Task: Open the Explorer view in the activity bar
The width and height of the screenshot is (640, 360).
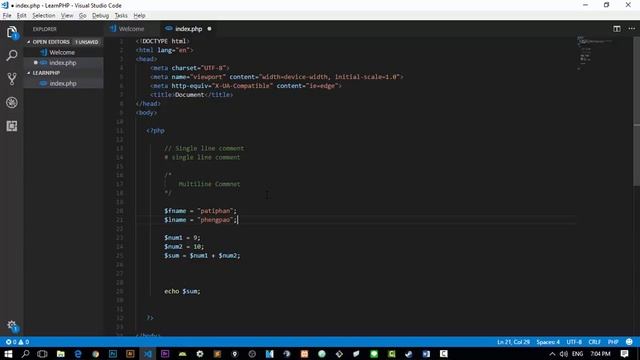Action: (12, 32)
